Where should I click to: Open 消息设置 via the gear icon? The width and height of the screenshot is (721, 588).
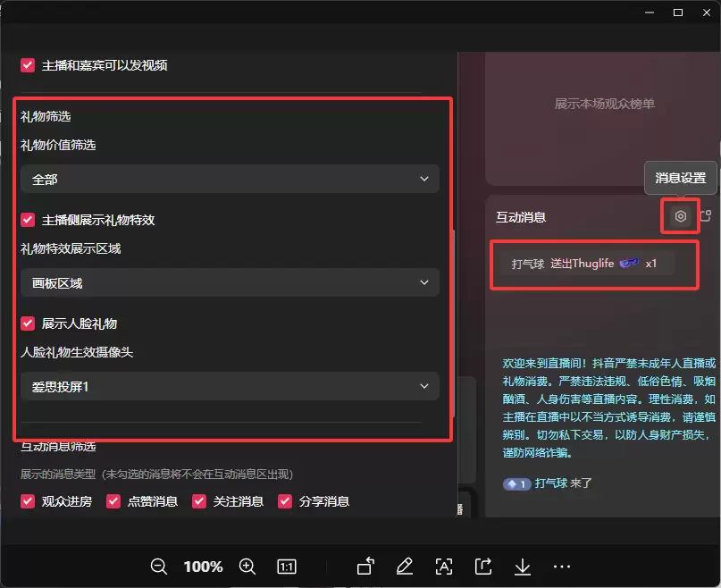pyautogui.click(x=680, y=216)
